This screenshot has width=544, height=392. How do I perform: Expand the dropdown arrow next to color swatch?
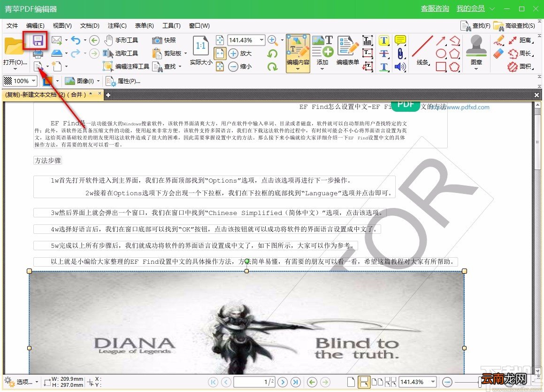57,81
